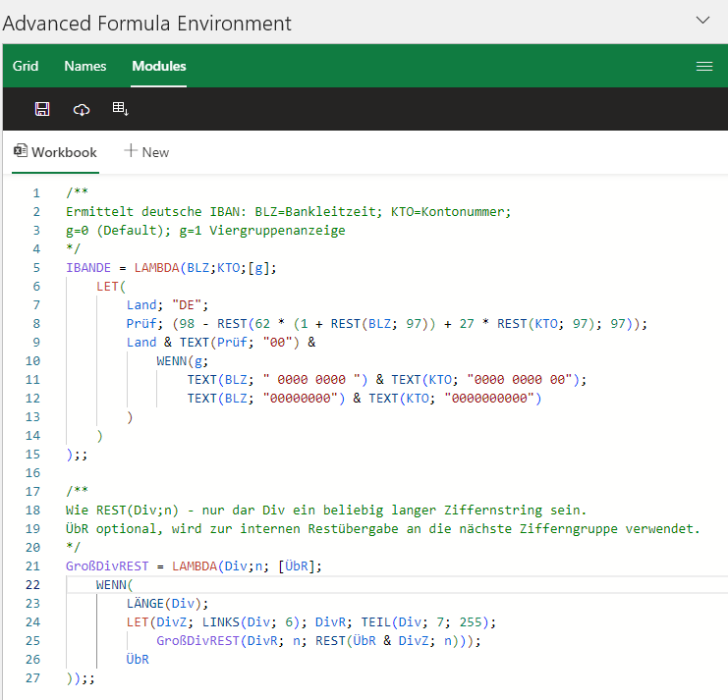Image resolution: width=728 pixels, height=700 pixels.
Task: Click ÜbR on line 26
Action: 138,659
